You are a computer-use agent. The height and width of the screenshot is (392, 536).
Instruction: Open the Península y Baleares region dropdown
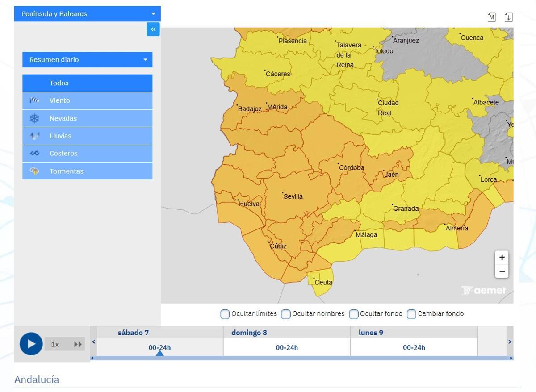click(88, 13)
